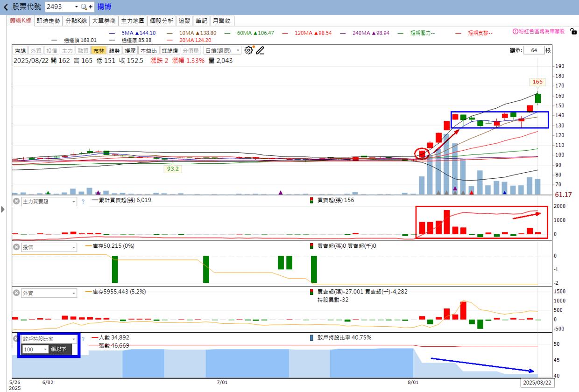Toggle 撐壓 support resistance overlay
The image size is (579, 392).
click(x=130, y=51)
